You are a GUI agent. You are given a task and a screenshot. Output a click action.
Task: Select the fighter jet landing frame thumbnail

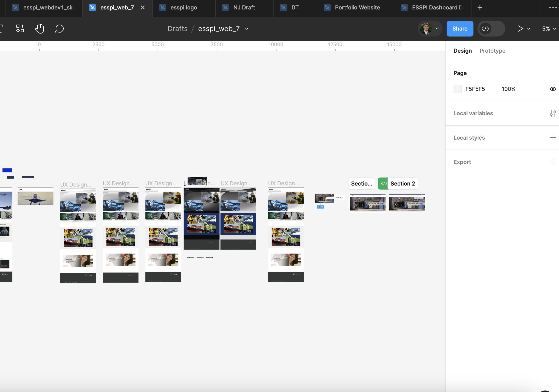pyautogui.click(x=35, y=196)
